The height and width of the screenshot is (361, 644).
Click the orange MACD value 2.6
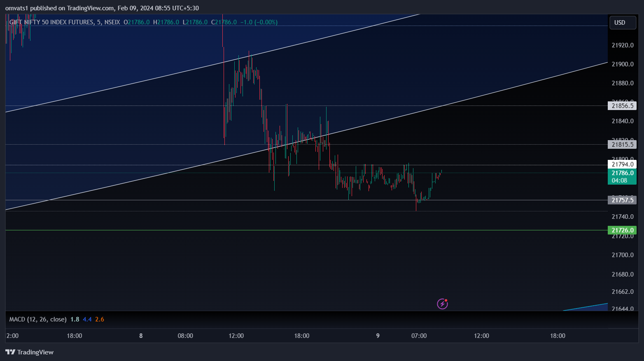coord(100,319)
